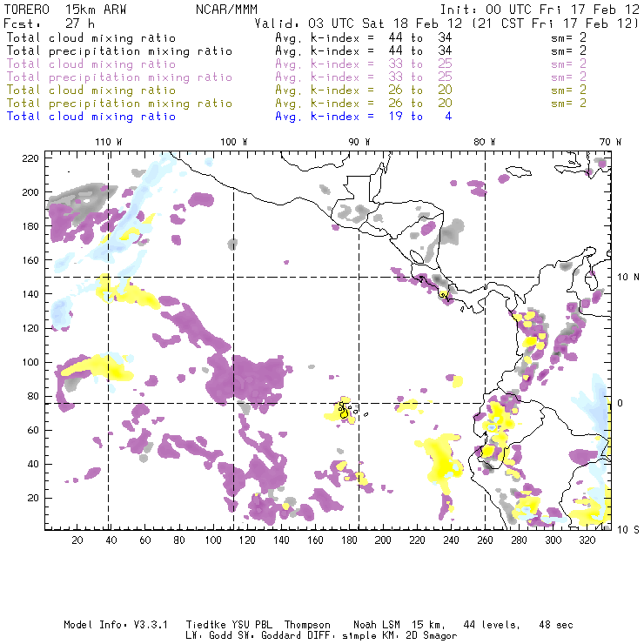The image size is (644, 644).
Task: Select the blue k-index 19 to 4 text
Action: pyautogui.click(x=363, y=116)
